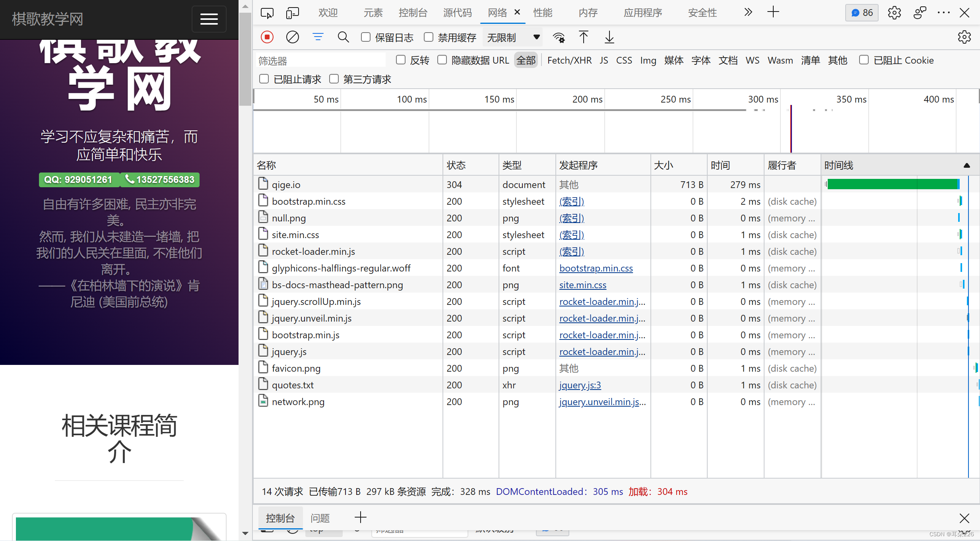Close the bottom drawer panel
Screen dimensions: 980x541
(x=964, y=518)
